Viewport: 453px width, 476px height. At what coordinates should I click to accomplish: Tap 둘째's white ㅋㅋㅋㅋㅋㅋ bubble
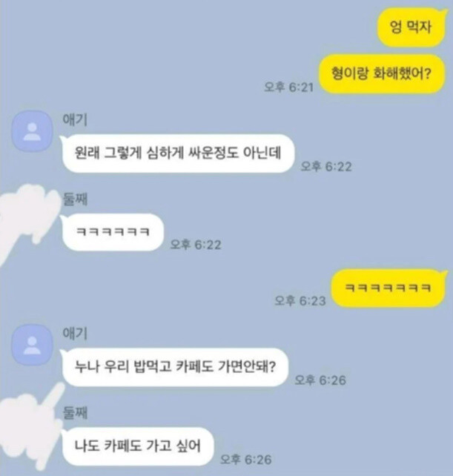tap(113, 232)
